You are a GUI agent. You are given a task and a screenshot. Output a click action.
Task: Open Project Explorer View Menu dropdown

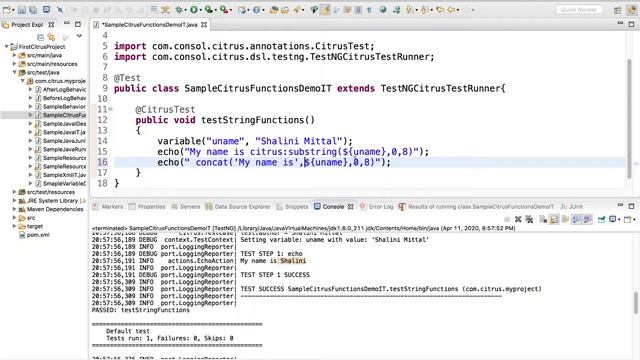pyautogui.click(x=79, y=37)
